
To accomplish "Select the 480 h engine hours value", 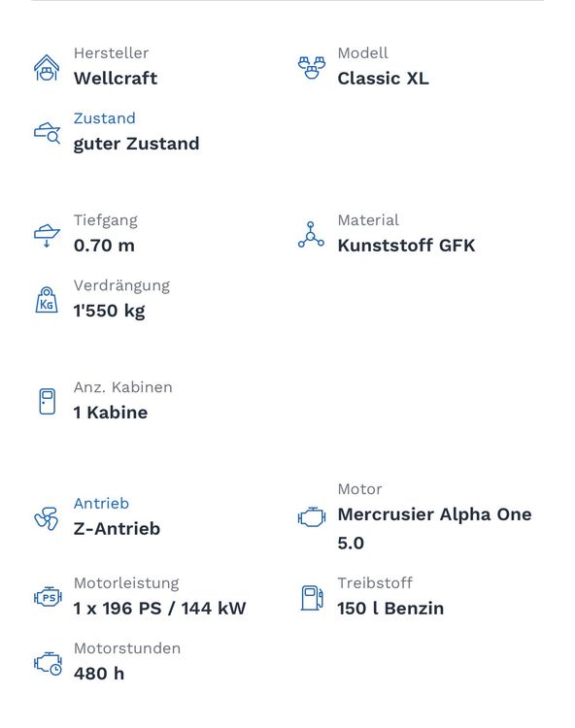I will pos(99,674).
